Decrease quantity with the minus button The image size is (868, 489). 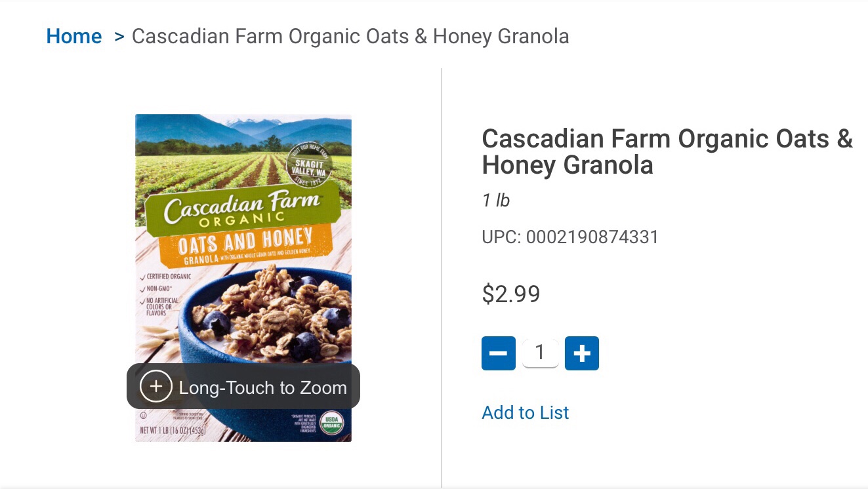pos(499,353)
